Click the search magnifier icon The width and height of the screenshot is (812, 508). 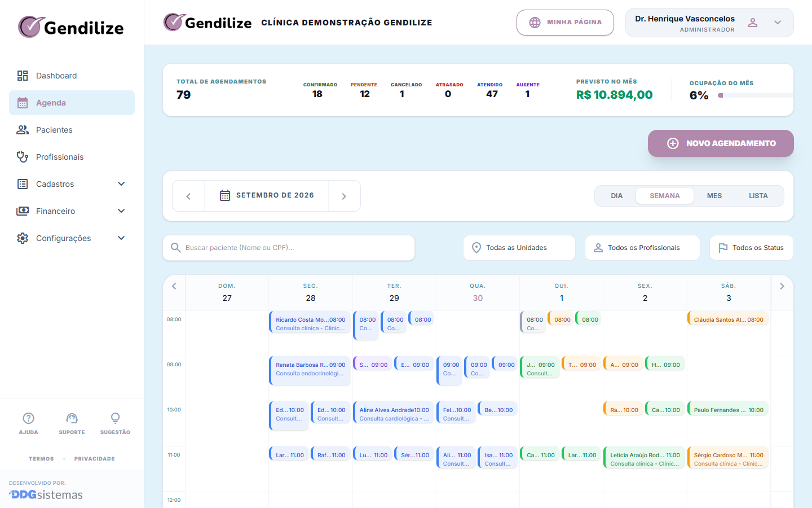click(x=175, y=248)
